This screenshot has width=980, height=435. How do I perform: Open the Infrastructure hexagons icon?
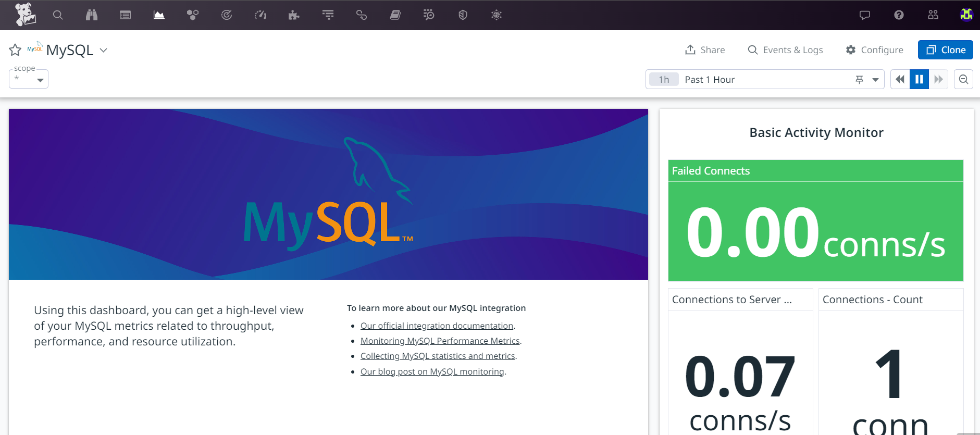pos(193,15)
